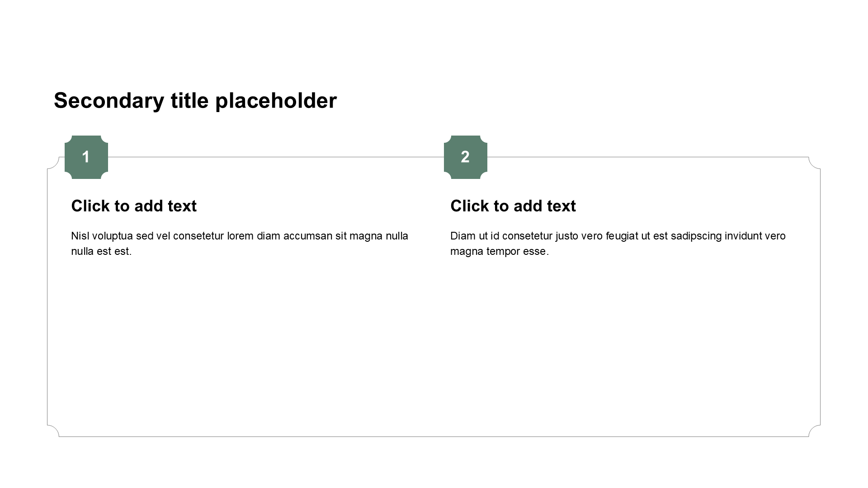Image resolution: width=868 pixels, height=488 pixels.
Task: Click the text line "nulla est est."
Action: (x=101, y=251)
